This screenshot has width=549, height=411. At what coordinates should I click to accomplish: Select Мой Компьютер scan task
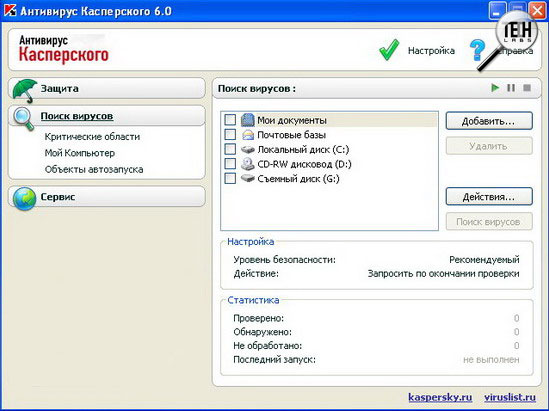point(80,153)
